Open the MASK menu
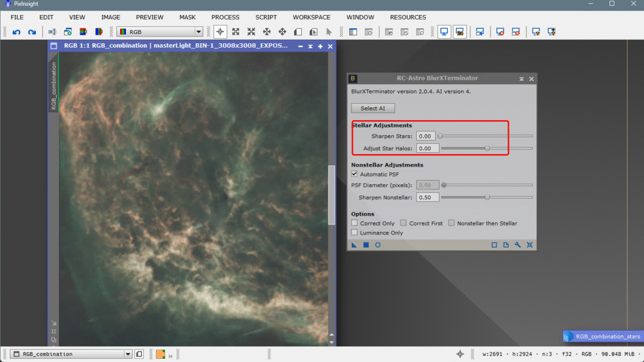 click(x=187, y=17)
